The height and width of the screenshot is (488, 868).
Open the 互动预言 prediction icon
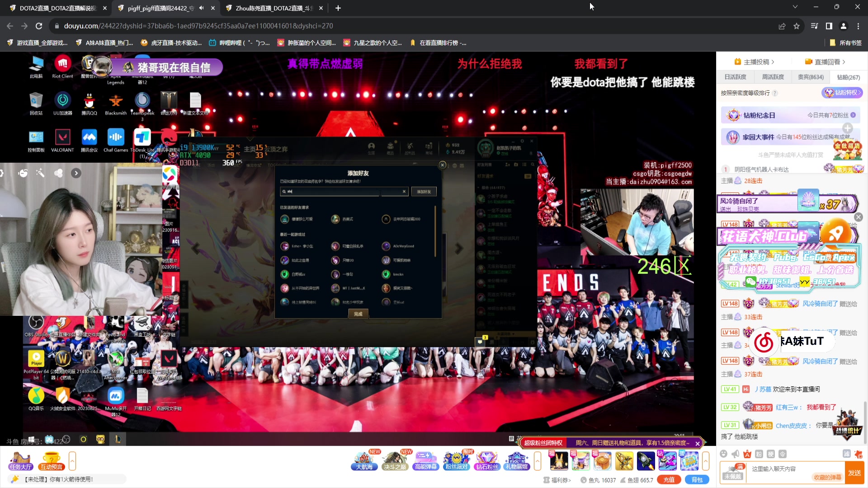coord(51,461)
